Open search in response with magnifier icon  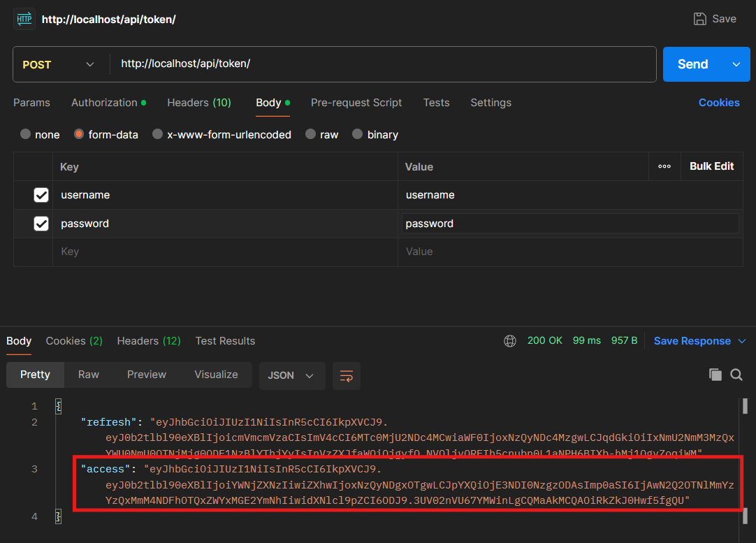click(736, 375)
